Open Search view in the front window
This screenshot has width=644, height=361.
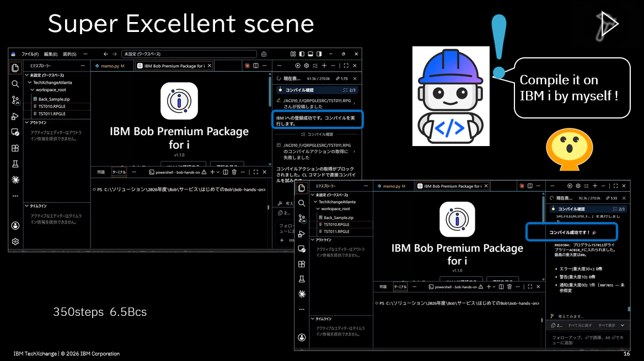point(302,203)
